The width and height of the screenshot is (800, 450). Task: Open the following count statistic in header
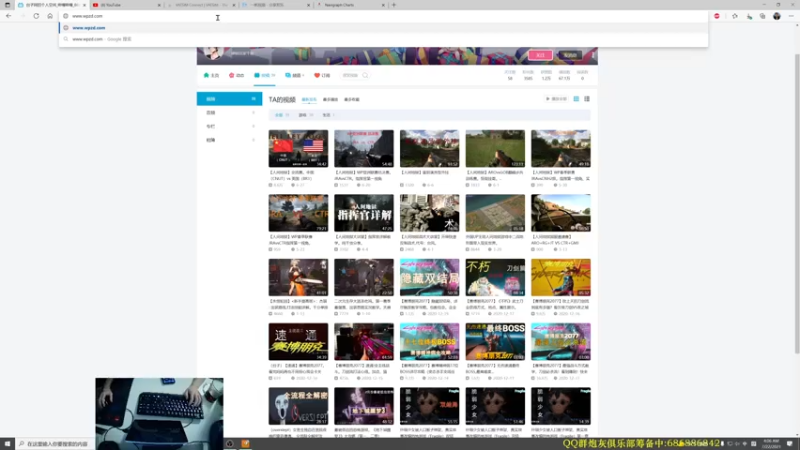pyautogui.click(x=510, y=75)
